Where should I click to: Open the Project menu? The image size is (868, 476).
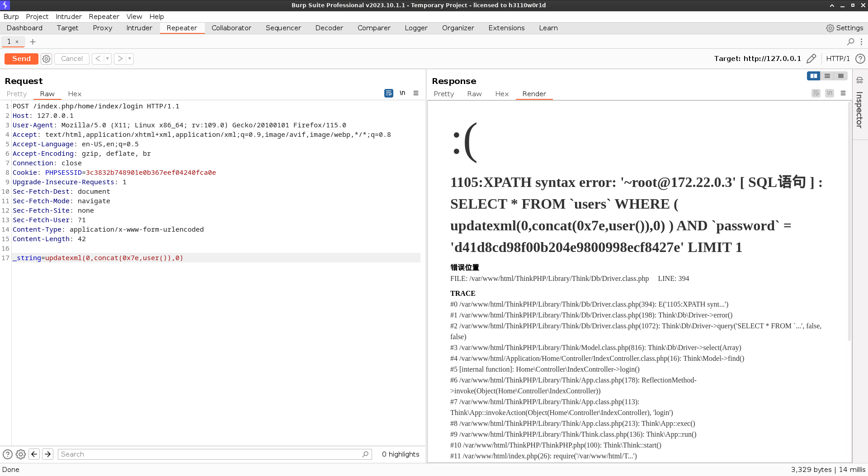point(37,17)
